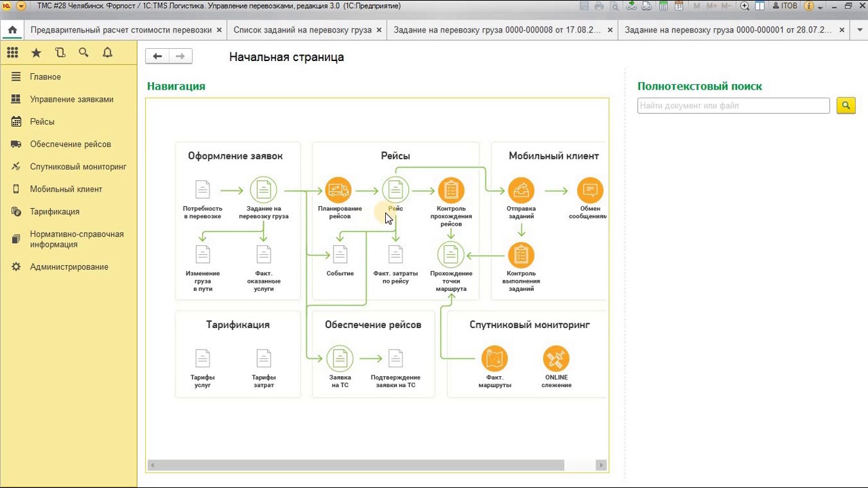Click the full-text search input field

733,106
